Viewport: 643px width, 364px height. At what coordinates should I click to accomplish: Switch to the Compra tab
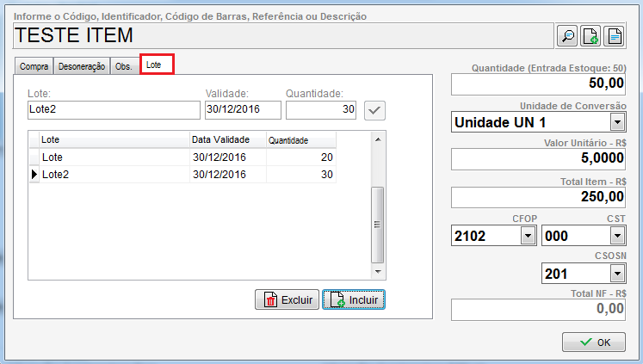[34, 66]
